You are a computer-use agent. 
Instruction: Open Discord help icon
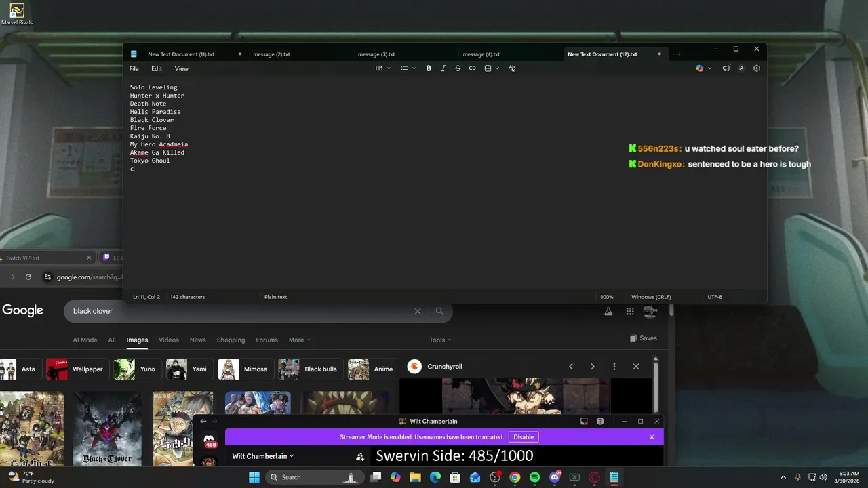tap(600, 421)
